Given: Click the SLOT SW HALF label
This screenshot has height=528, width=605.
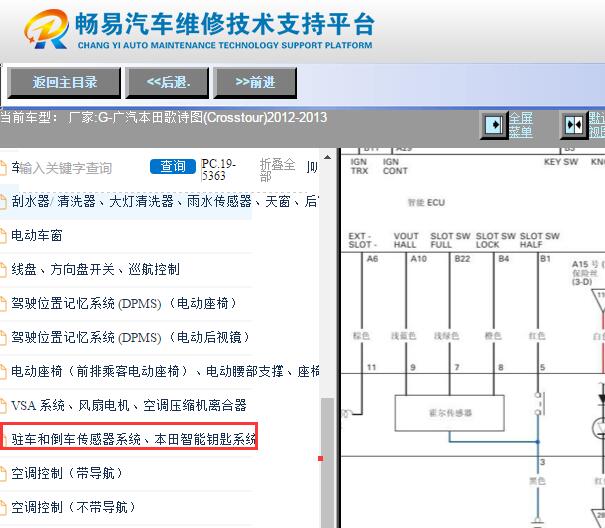Looking at the screenshot, I should click(539, 240).
